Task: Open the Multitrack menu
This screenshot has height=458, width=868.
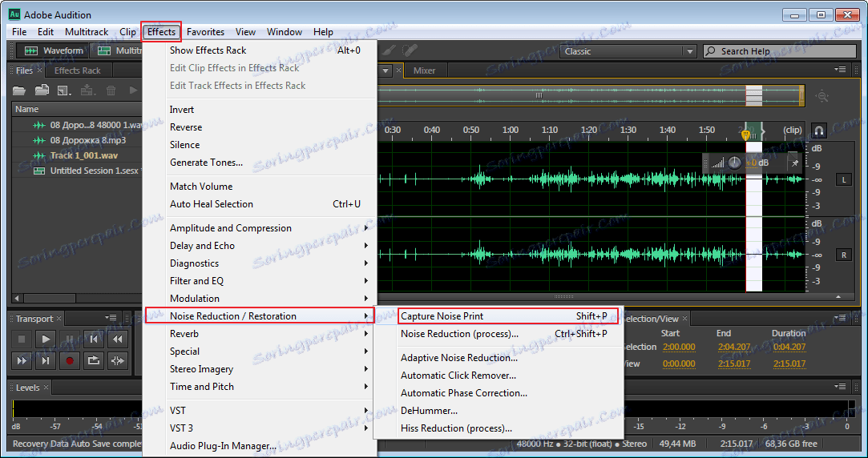Action: click(87, 31)
